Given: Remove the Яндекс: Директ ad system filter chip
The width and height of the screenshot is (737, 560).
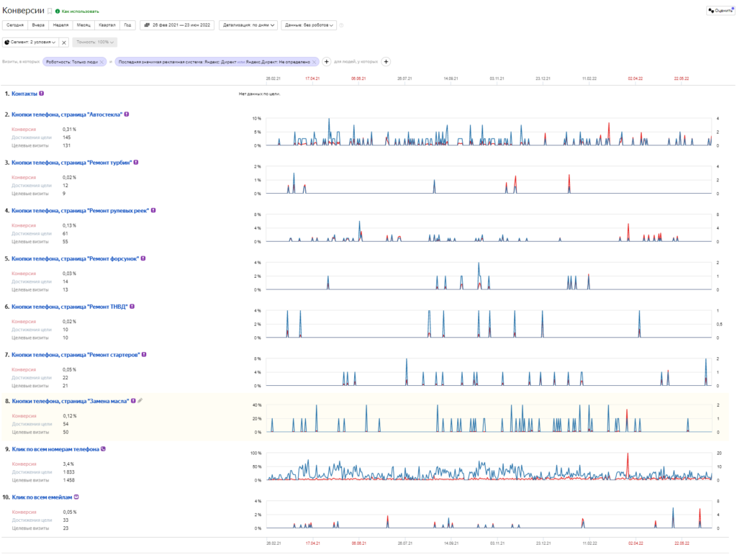Looking at the screenshot, I should pyautogui.click(x=315, y=62).
